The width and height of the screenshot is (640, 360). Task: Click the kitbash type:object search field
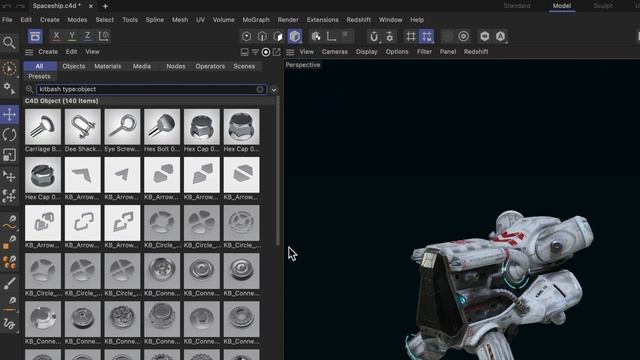[151, 89]
